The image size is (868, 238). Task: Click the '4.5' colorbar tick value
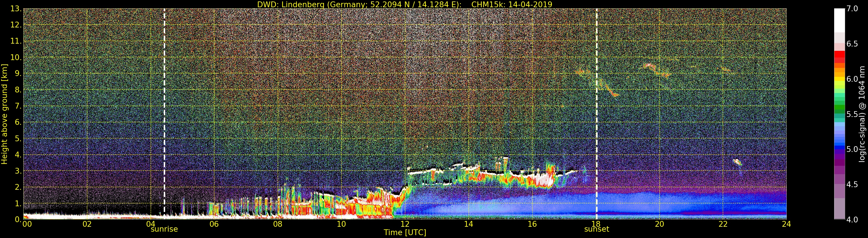pos(852,185)
